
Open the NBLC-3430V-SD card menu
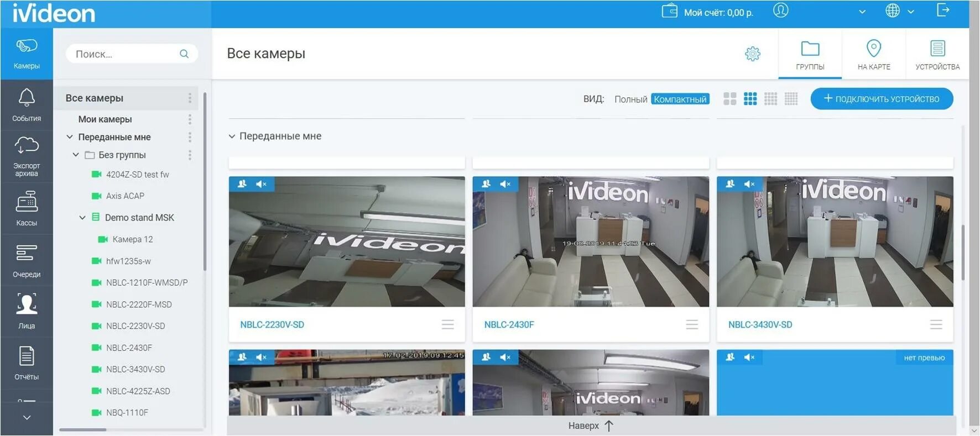pyautogui.click(x=936, y=324)
